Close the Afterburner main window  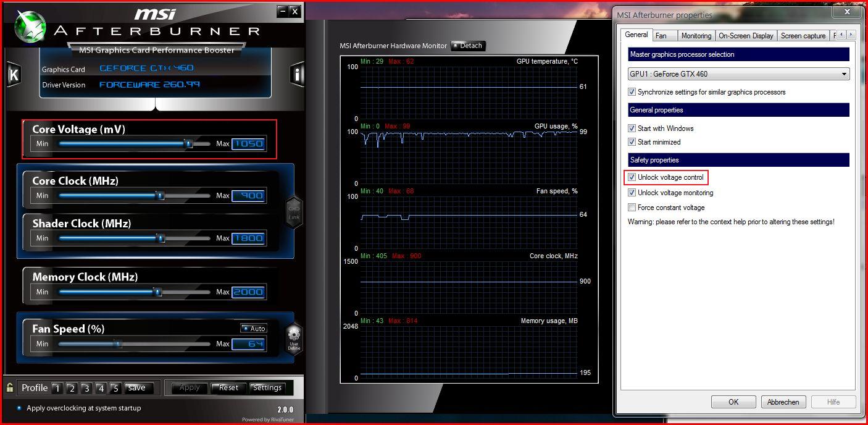[295, 11]
